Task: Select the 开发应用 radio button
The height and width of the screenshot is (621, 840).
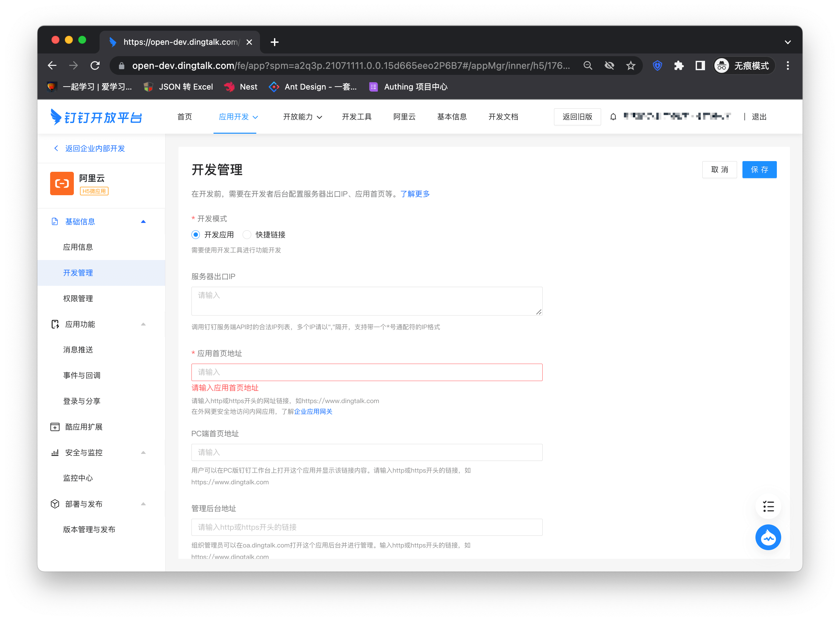Action: click(195, 235)
